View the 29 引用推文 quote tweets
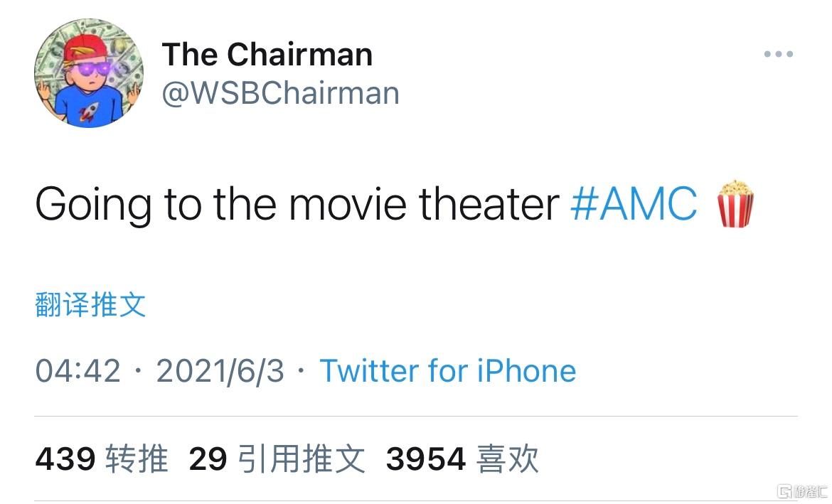 [277, 459]
